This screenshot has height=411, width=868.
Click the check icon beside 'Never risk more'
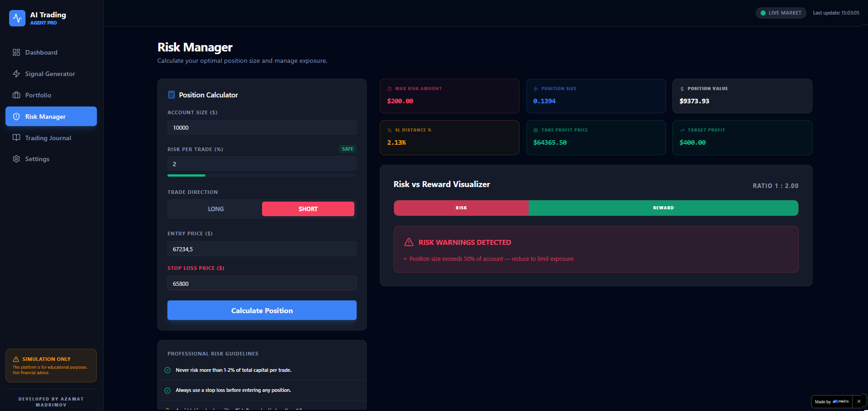click(167, 370)
